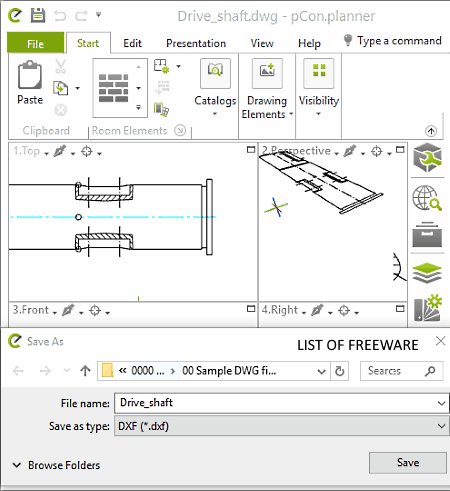Open the Save as type DXF dropdown

click(x=281, y=426)
